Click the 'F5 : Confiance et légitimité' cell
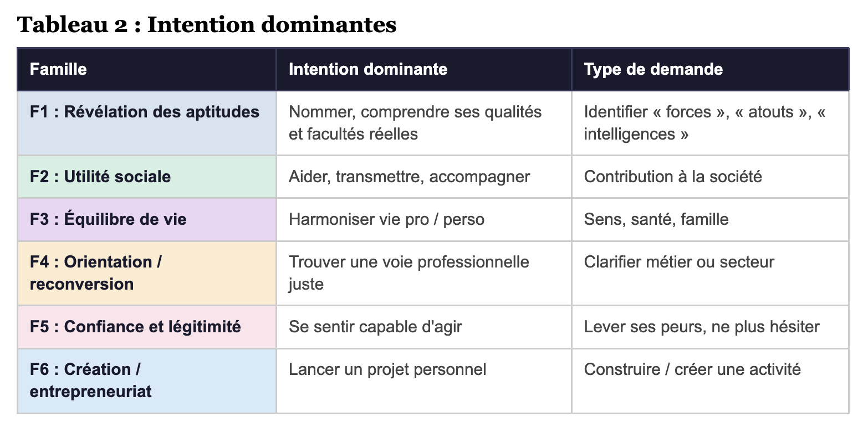 [135, 327]
